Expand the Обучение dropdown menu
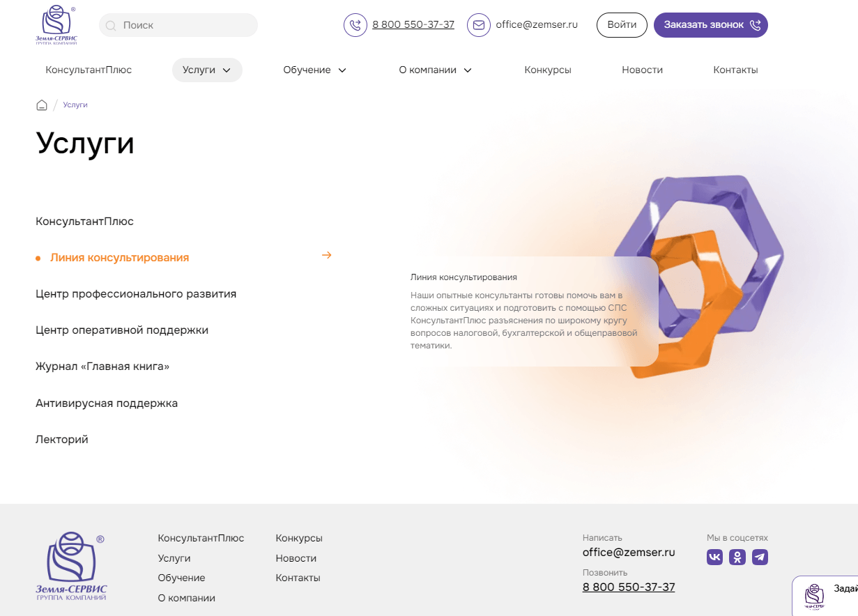 pyautogui.click(x=314, y=70)
